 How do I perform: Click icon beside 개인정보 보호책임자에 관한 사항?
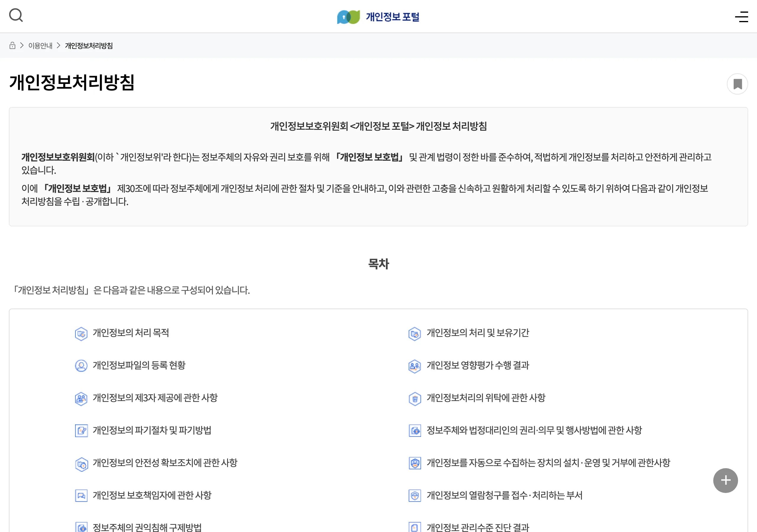coord(81,496)
